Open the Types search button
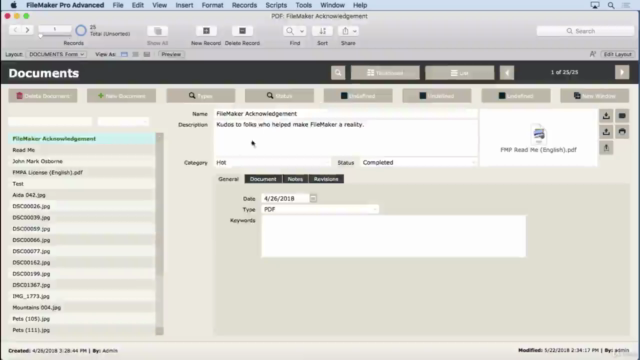This screenshot has width=640, height=360. 200,96
